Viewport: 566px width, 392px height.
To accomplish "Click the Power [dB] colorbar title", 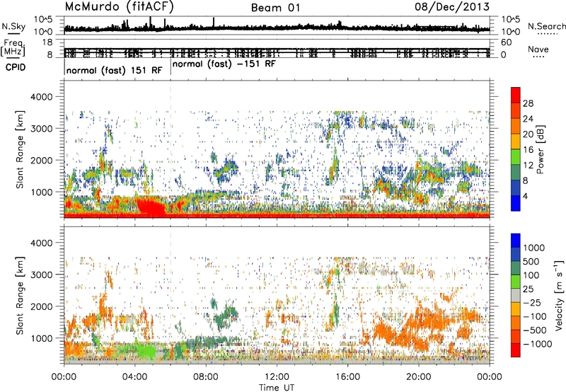I will click(540, 149).
